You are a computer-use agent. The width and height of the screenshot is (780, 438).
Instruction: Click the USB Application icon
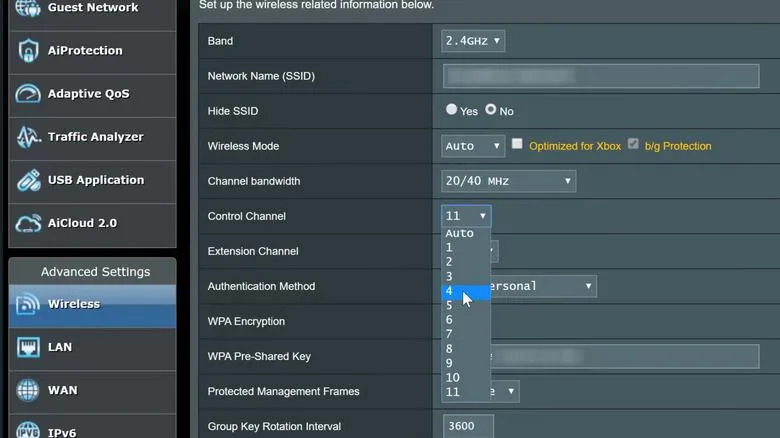[28, 180]
